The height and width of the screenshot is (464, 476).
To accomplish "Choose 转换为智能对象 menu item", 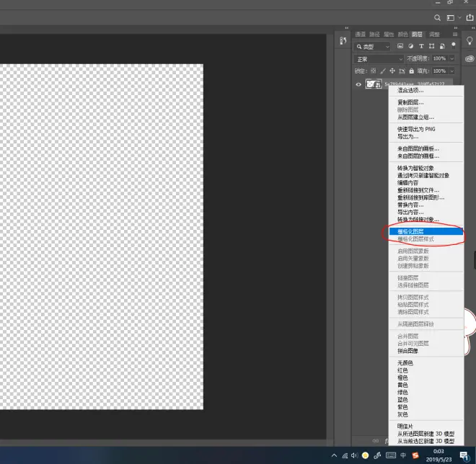I will tap(426, 168).
